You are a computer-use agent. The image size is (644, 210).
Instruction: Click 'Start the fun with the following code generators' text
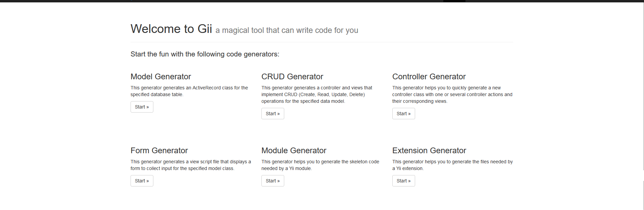click(x=205, y=54)
